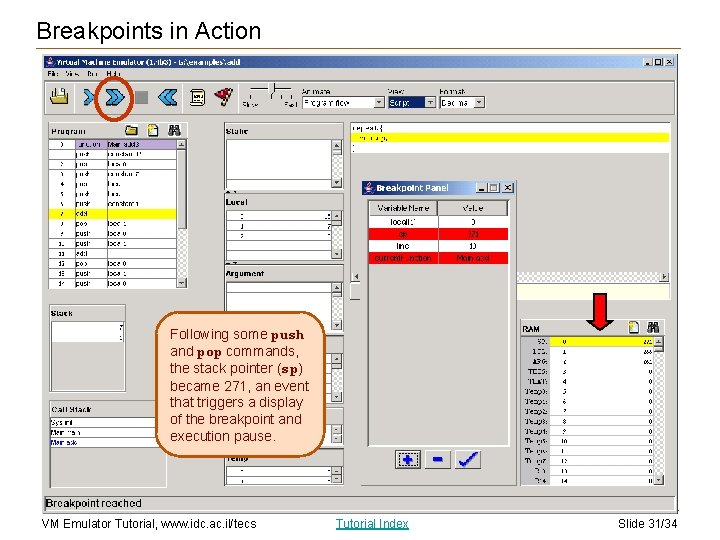Open the Help menu
Screen dimensions: 720x540
click(113, 73)
